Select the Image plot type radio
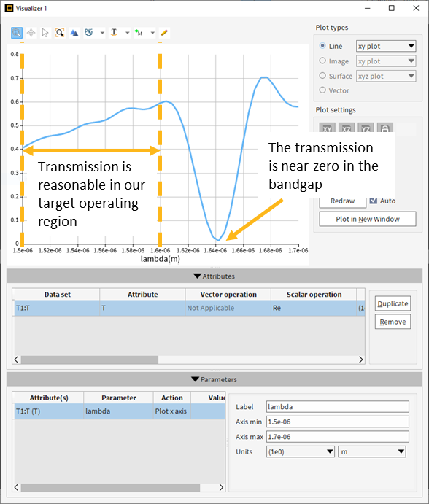Image resolution: width=429 pixels, height=504 pixels. click(x=322, y=61)
